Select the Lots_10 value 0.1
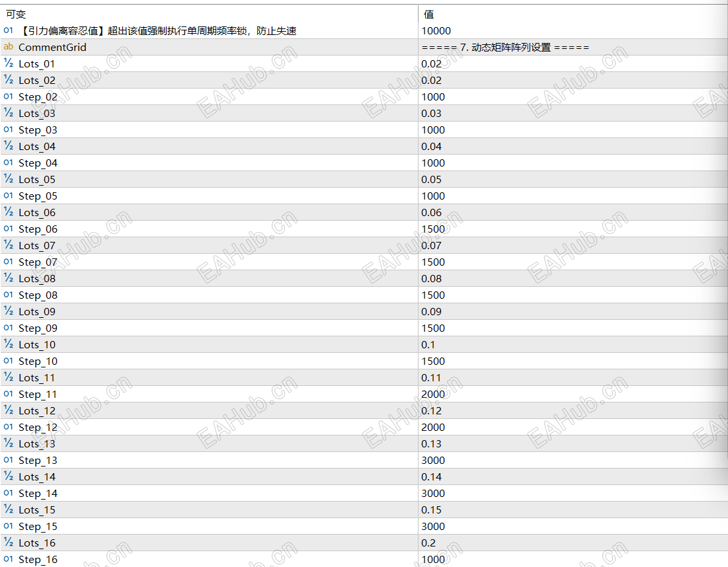Viewport: 728px width, 567px height. [428, 345]
